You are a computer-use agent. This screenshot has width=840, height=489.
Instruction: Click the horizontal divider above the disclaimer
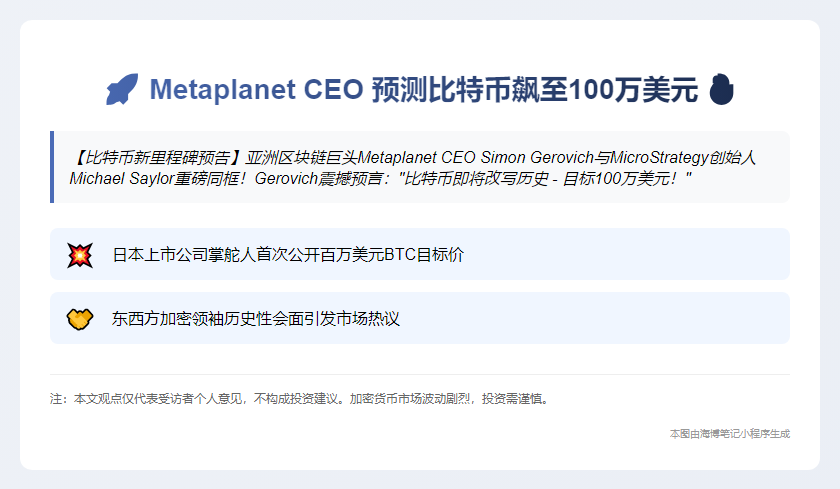(x=420, y=374)
